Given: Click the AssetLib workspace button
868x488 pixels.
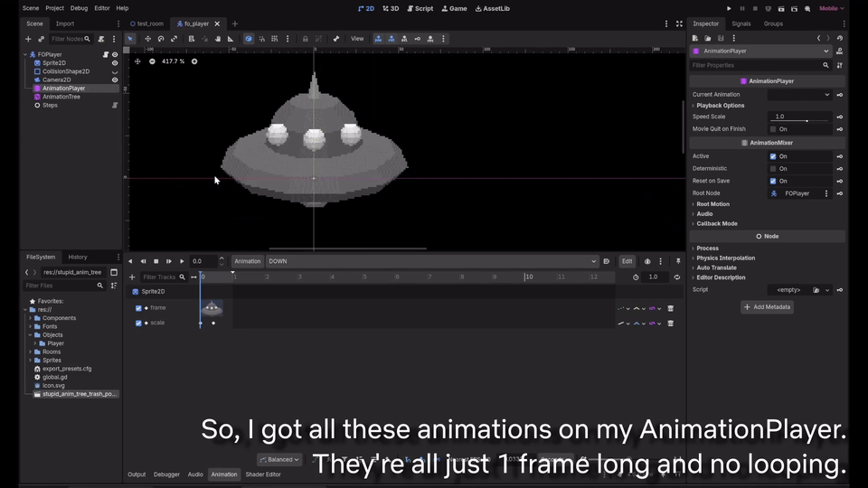Looking at the screenshot, I should (x=492, y=8).
